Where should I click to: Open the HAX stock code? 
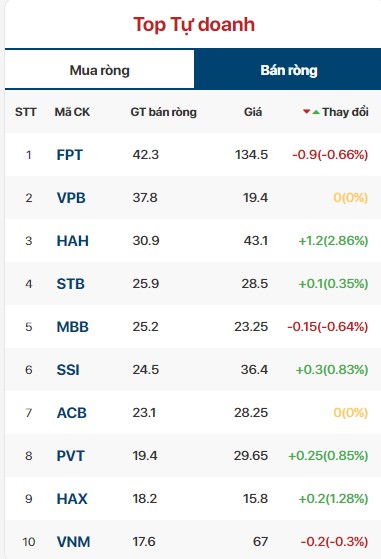pyautogui.click(x=72, y=499)
